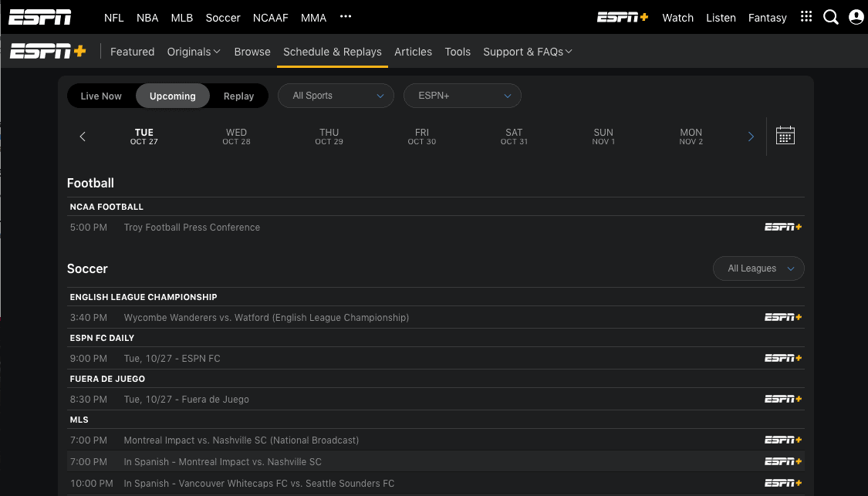This screenshot has width=868, height=496.
Task: Open the NCAAF menu item
Action: (271, 18)
